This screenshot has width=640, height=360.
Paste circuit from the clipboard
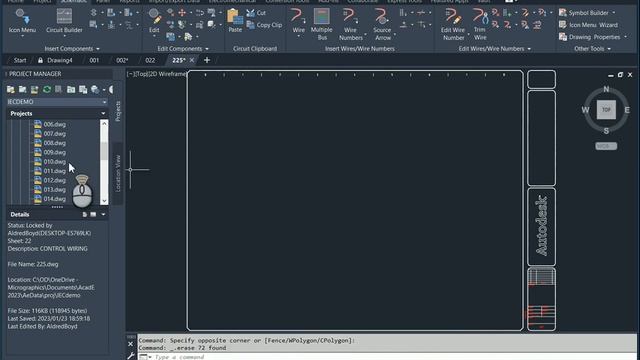[235, 21]
